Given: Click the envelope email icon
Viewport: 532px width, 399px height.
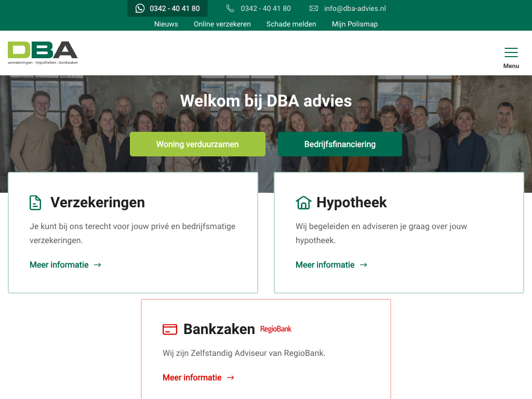Looking at the screenshot, I should 314,8.
